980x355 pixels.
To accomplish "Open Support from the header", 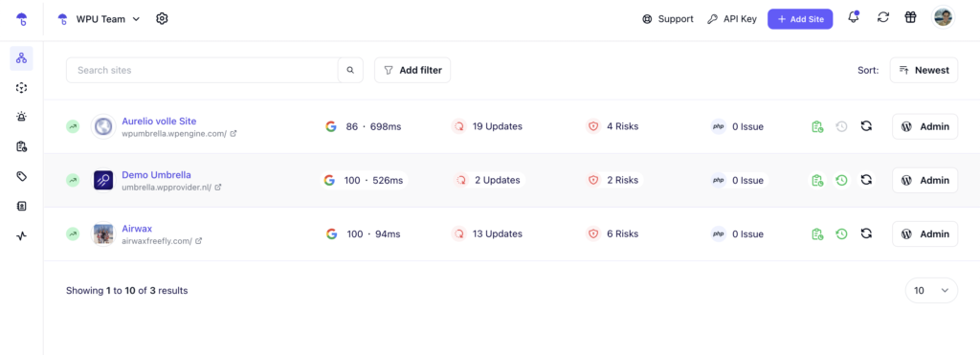I will point(667,19).
